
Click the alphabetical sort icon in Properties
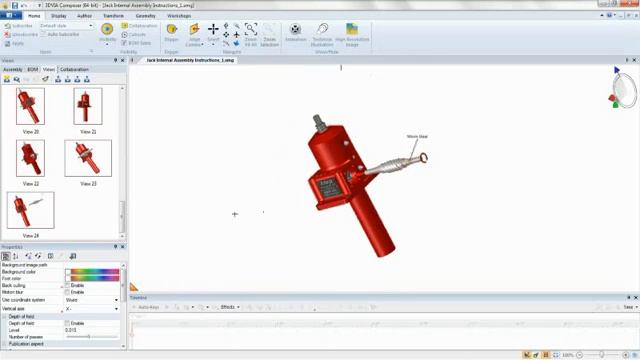(16, 256)
